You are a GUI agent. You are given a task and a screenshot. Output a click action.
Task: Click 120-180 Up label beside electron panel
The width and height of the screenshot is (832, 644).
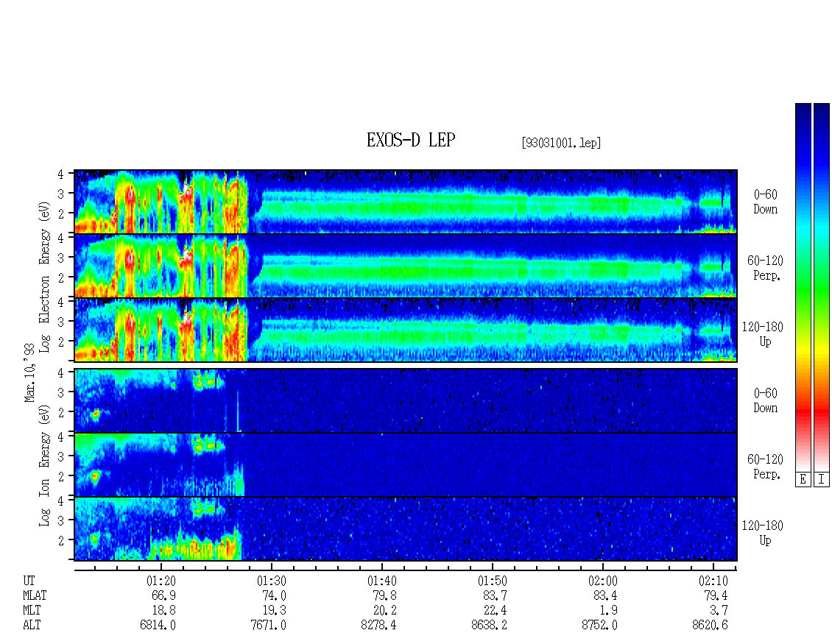[x=763, y=334]
